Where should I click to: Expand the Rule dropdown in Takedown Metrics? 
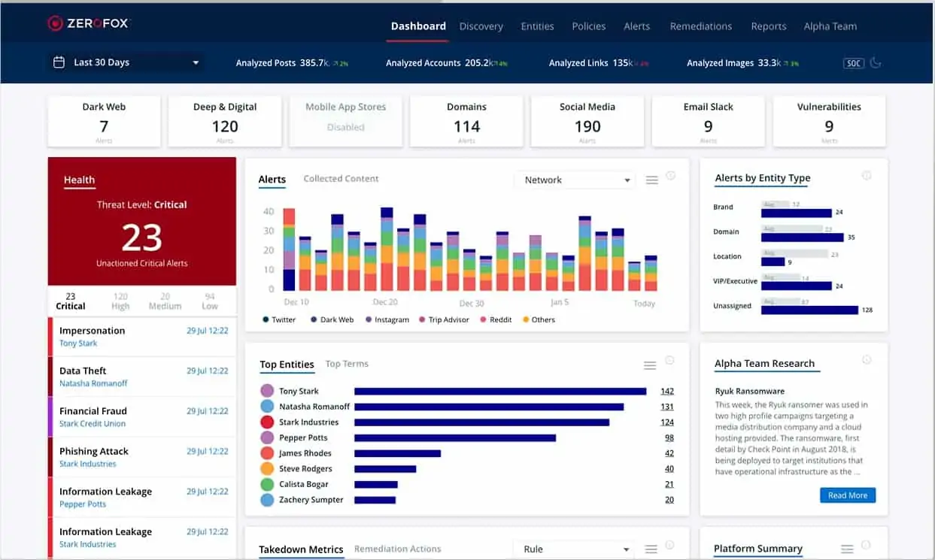575,549
